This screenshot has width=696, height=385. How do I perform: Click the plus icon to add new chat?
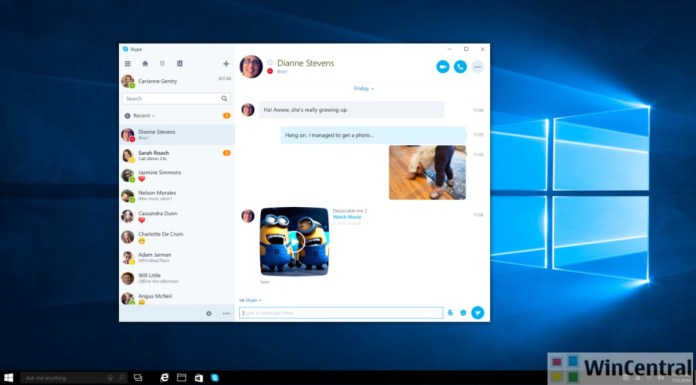pyautogui.click(x=226, y=64)
